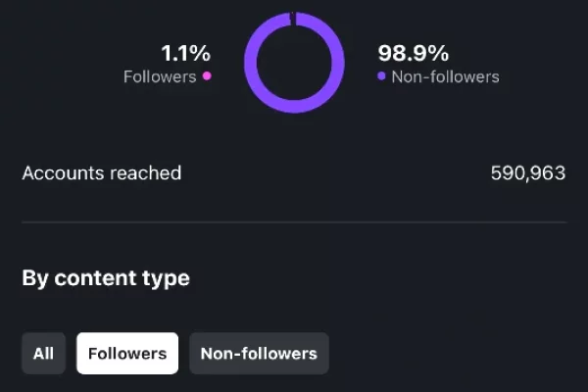Click the 590,963 accounts reached value

527,173
